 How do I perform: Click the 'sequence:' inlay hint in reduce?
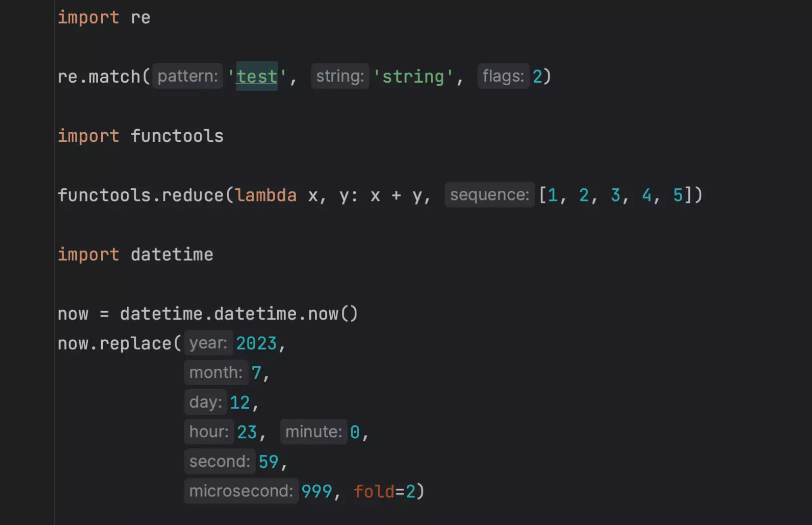click(489, 195)
